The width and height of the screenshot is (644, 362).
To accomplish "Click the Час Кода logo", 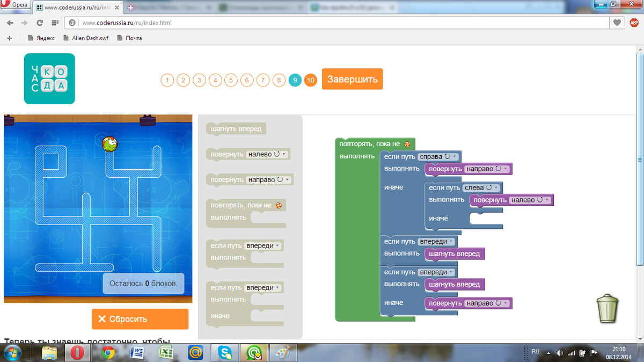I will point(49,78).
